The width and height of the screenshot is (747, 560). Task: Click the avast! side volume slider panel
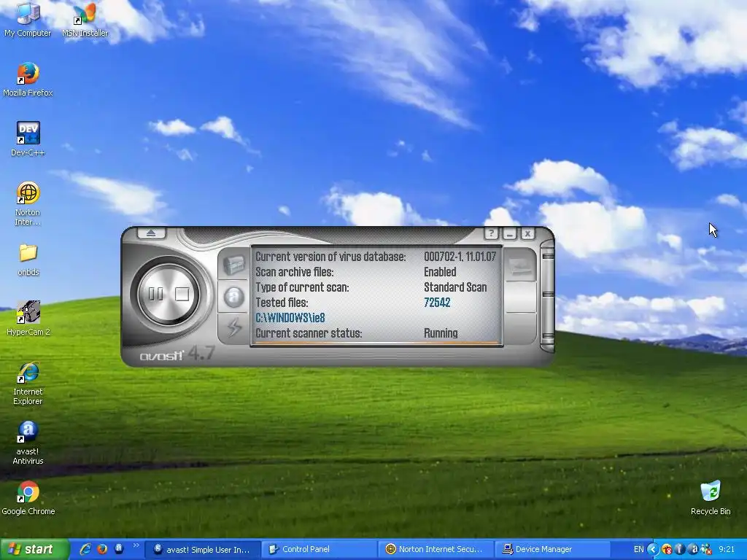[548, 296]
